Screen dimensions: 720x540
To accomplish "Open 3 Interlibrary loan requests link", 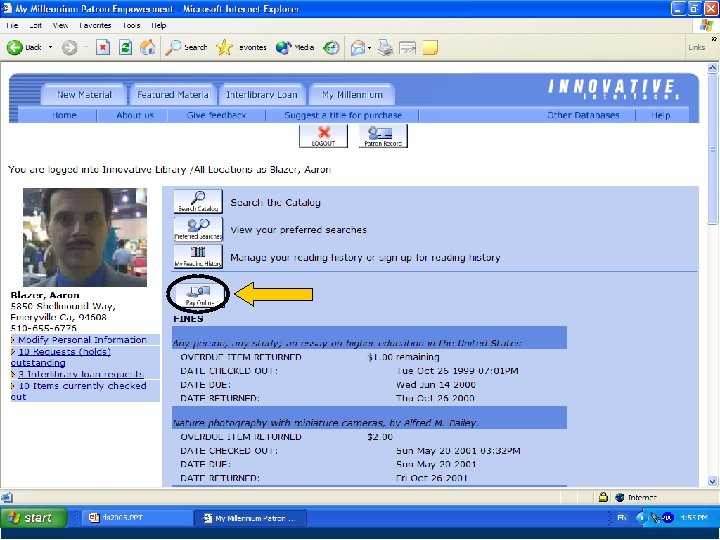I will (81, 374).
